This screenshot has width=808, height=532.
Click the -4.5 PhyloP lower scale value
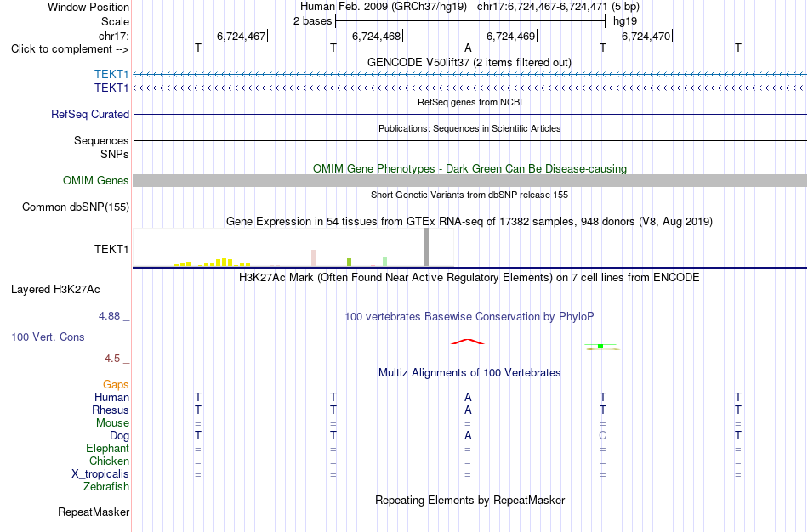[x=111, y=359]
